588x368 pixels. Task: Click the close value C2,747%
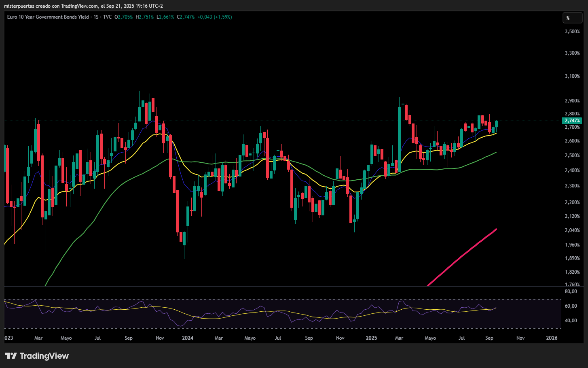[x=186, y=17]
